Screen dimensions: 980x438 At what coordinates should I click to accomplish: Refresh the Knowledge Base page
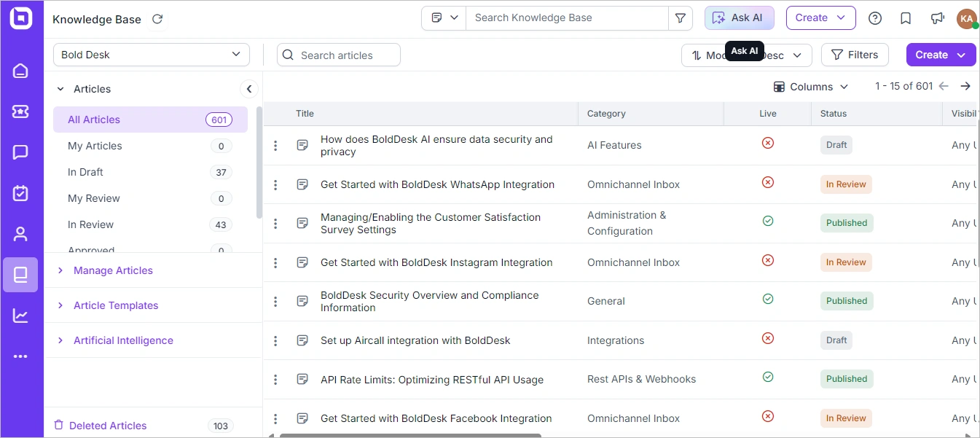point(157,19)
